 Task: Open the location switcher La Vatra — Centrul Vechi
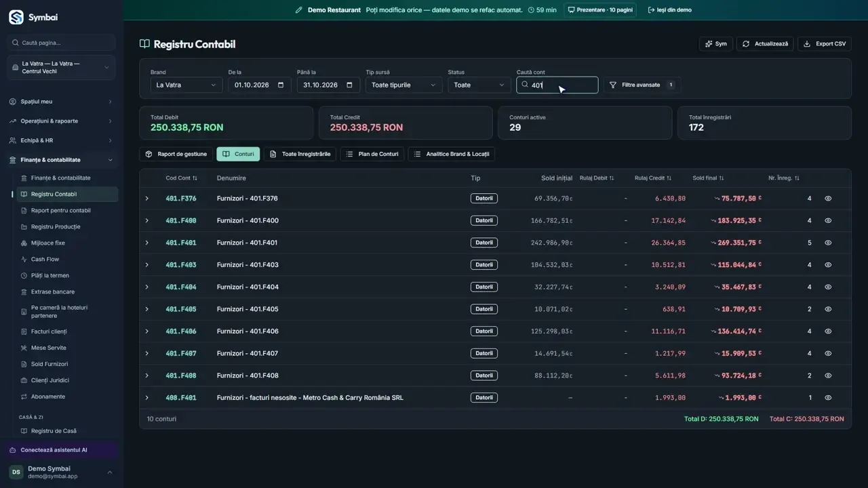62,68
